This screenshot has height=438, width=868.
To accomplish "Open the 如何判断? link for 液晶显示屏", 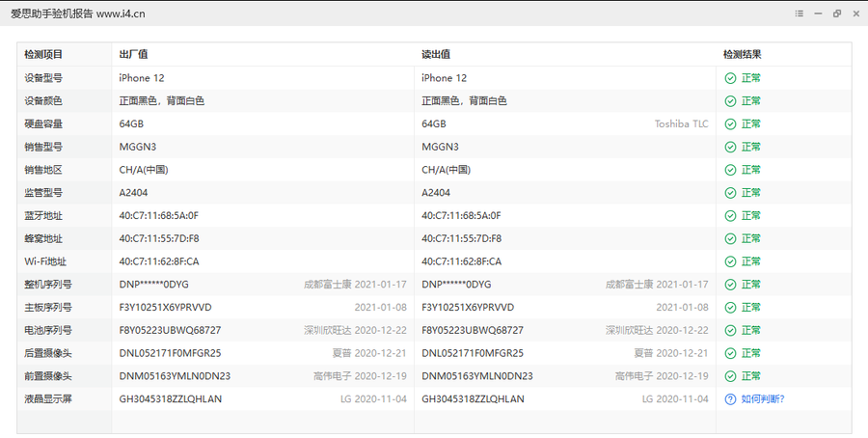I will 763,398.
